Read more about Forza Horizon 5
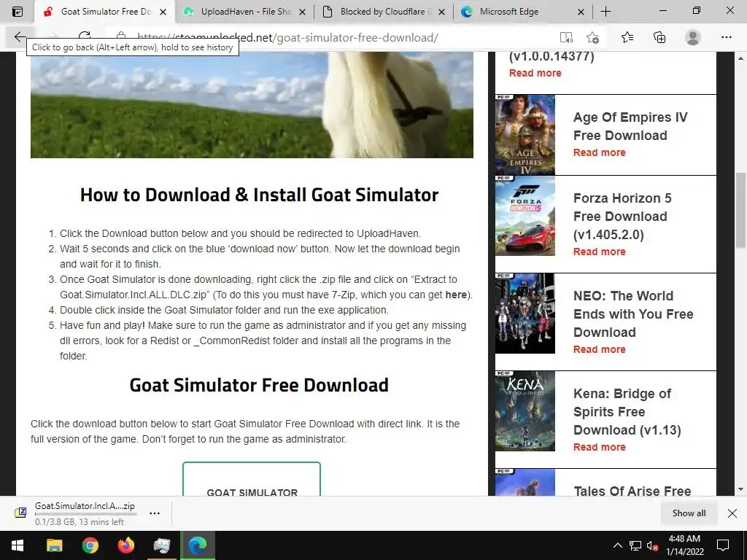Image resolution: width=747 pixels, height=560 pixels. click(600, 252)
